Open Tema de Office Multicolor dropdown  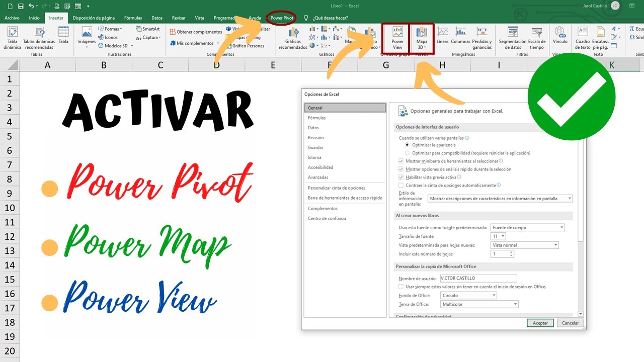pos(479,304)
